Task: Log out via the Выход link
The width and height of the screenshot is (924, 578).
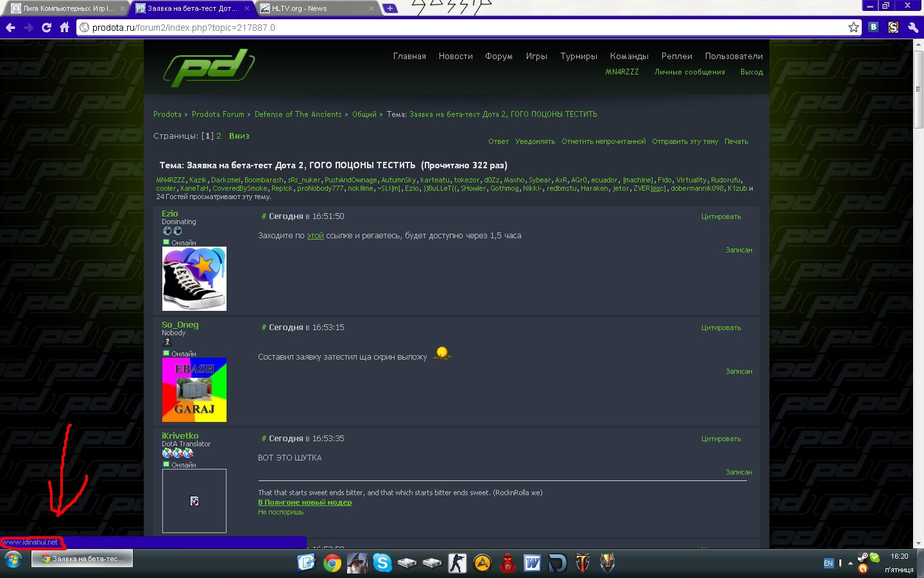Action: point(751,72)
